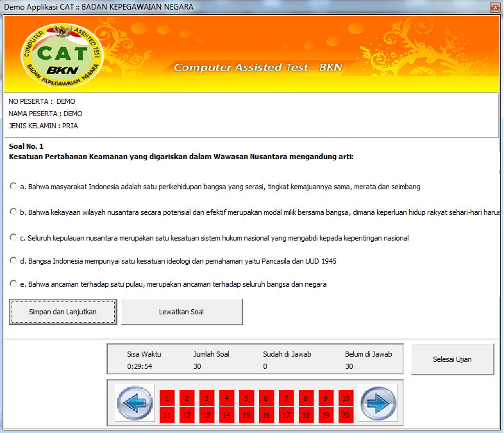This screenshot has width=504, height=433.
Task: Jump to question number 11
Action: tap(167, 414)
